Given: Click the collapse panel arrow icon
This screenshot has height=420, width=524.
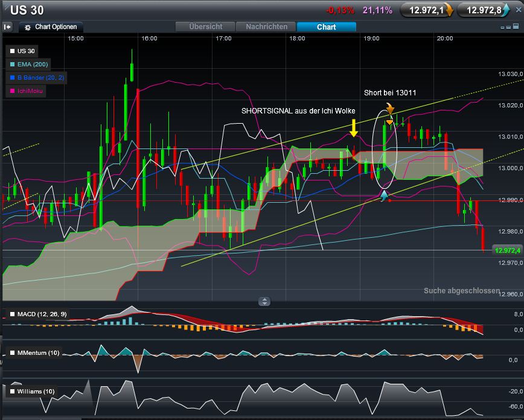Looking at the screenshot, I should click(7, 27).
